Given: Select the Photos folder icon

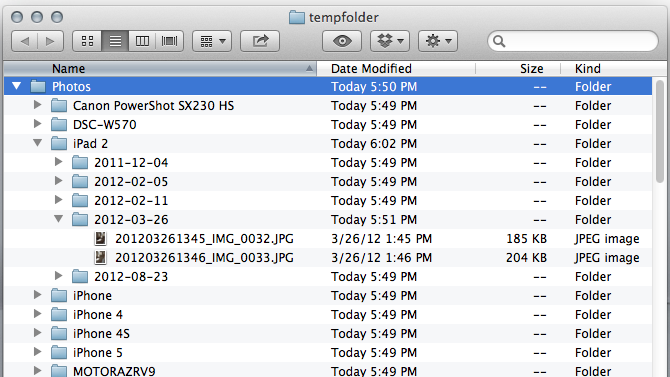Looking at the screenshot, I should coord(38,86).
